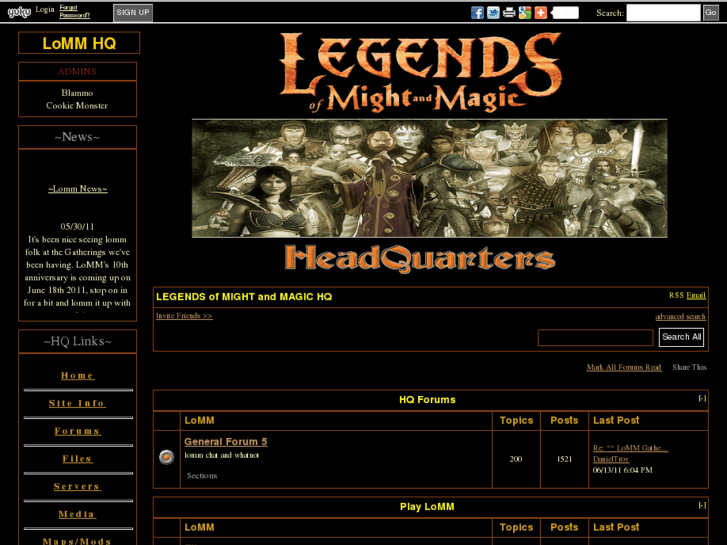Click the Email subscription link
This screenshot has height=545, width=727.
coord(696,295)
